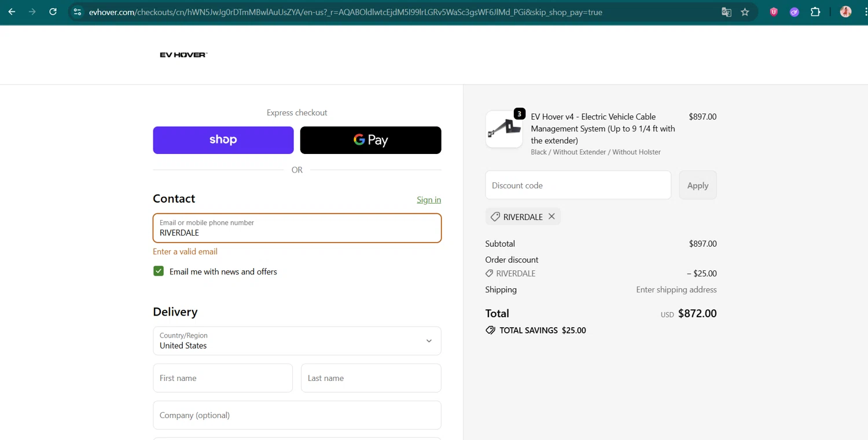
Task: Click the Delivery heading
Action: click(x=175, y=311)
